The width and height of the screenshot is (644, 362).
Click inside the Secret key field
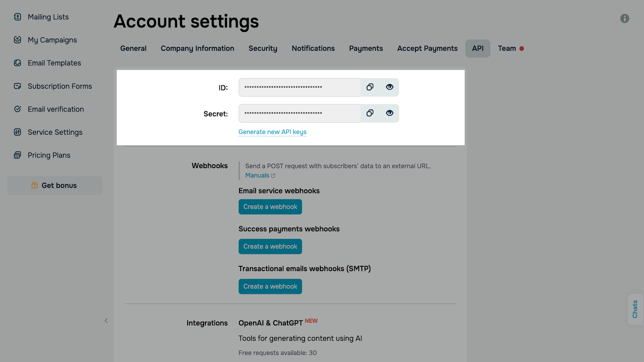[x=299, y=113]
